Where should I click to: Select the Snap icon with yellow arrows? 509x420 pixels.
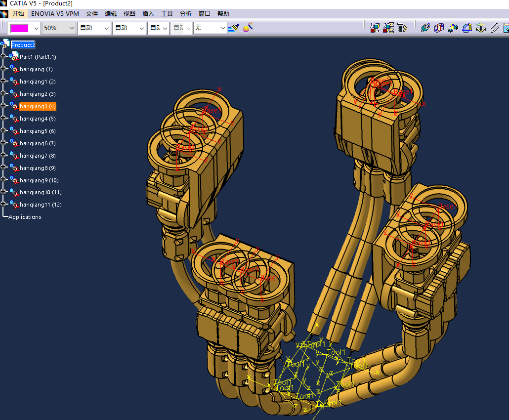pos(388,28)
